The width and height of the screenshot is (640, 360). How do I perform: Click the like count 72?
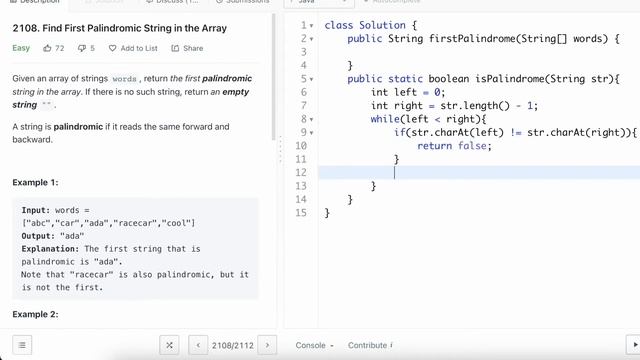(x=60, y=48)
